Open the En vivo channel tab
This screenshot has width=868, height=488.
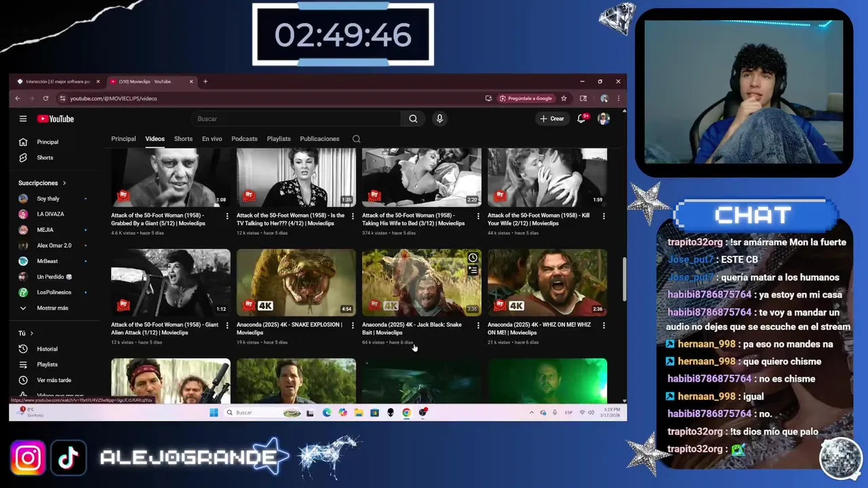pos(212,139)
